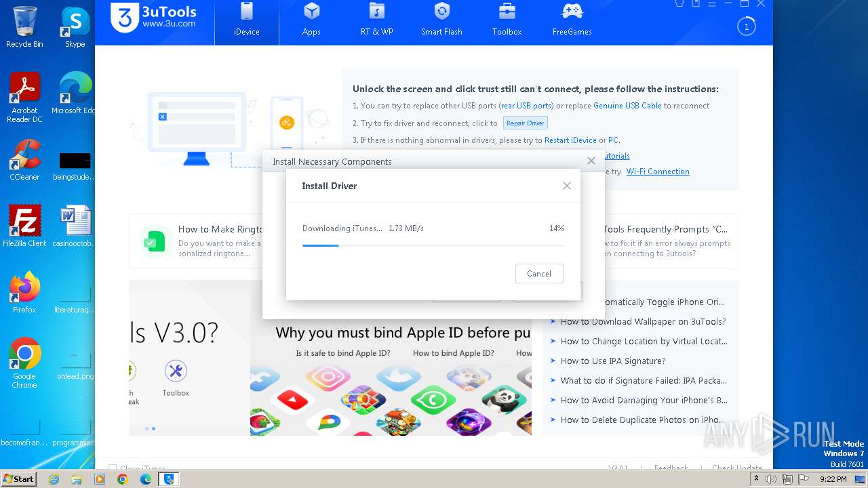Open How to Avoid Damaging Your iPhone's Battery
Image resolution: width=868 pixels, height=488 pixels.
pyautogui.click(x=644, y=401)
